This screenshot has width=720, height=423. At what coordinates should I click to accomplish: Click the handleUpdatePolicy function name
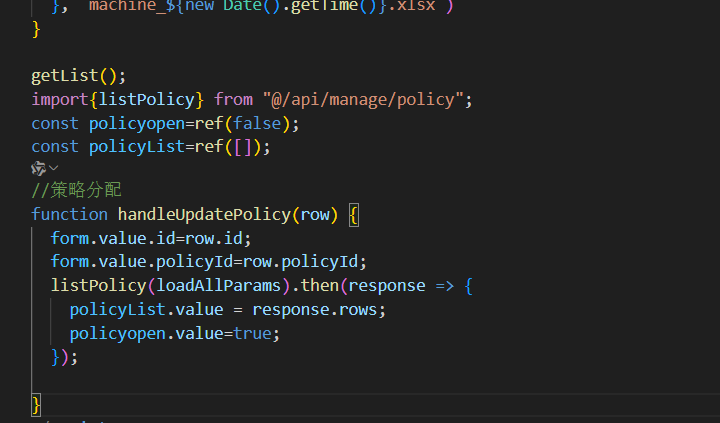coord(204,214)
